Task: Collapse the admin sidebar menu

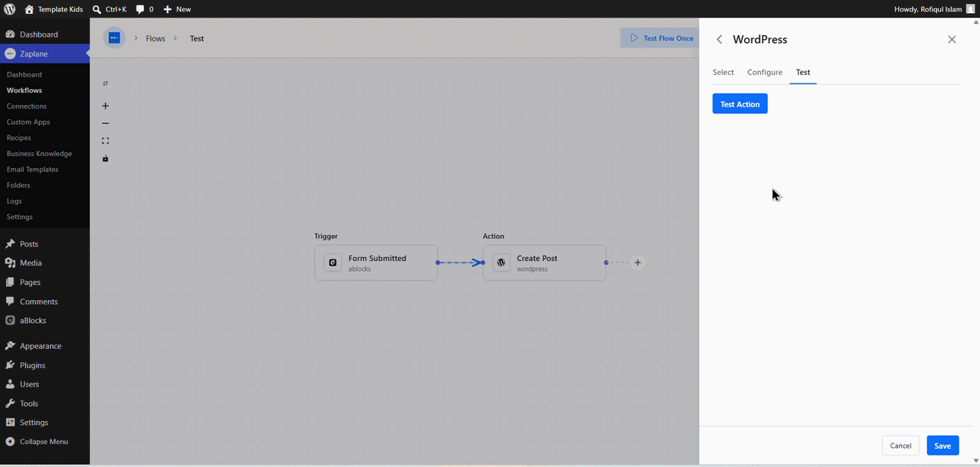Action: 44,442
